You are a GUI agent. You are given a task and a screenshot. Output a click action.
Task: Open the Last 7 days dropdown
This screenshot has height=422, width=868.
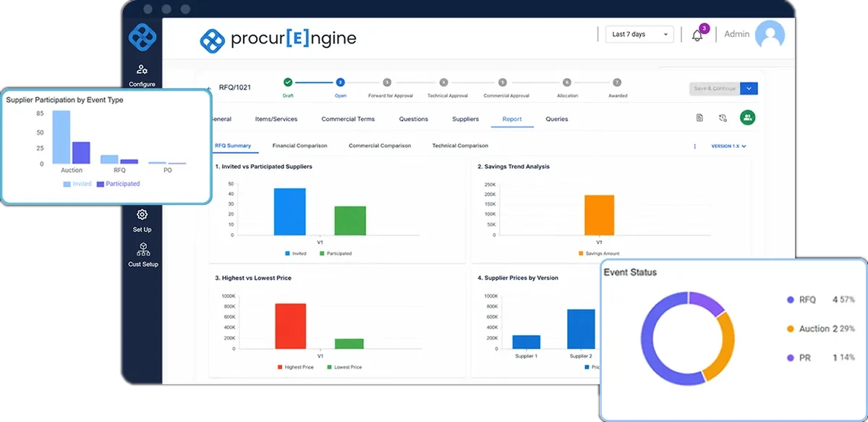click(639, 34)
